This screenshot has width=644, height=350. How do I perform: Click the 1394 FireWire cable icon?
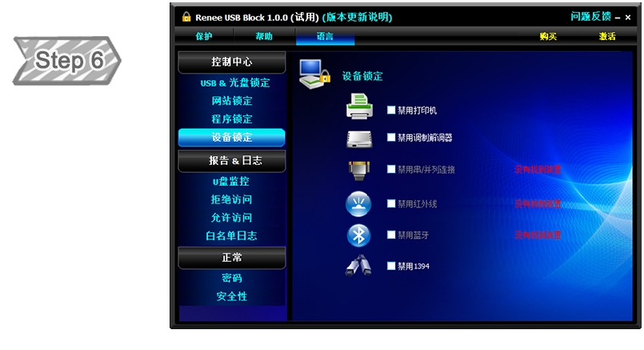click(x=358, y=266)
